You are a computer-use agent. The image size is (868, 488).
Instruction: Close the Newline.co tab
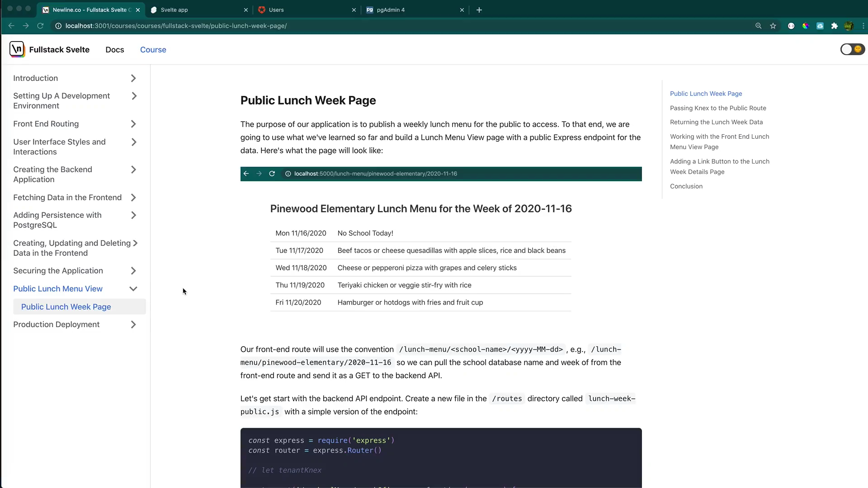click(x=138, y=10)
